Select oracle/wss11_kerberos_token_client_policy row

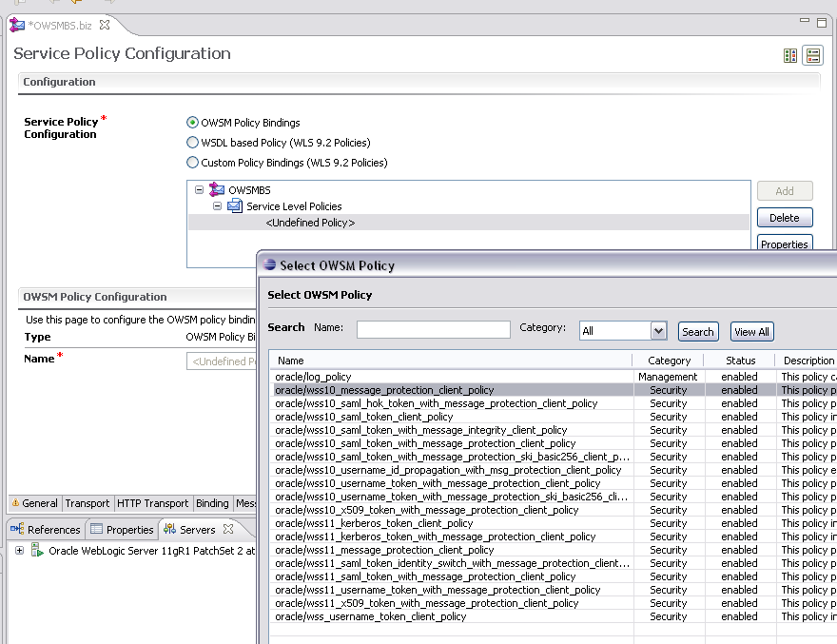(374, 523)
